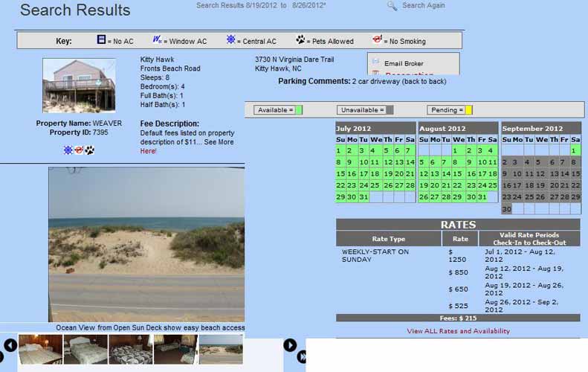Open the Email Broker link
This screenshot has width=588, height=372.
pos(404,64)
